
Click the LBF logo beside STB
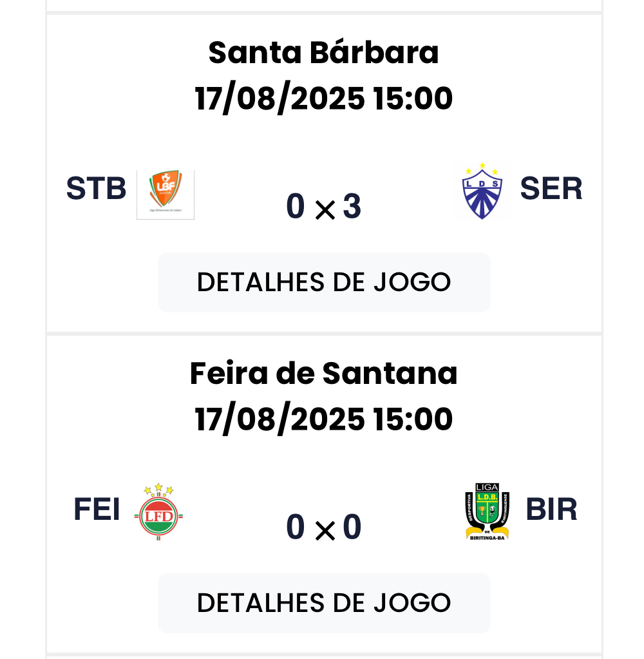(166, 194)
